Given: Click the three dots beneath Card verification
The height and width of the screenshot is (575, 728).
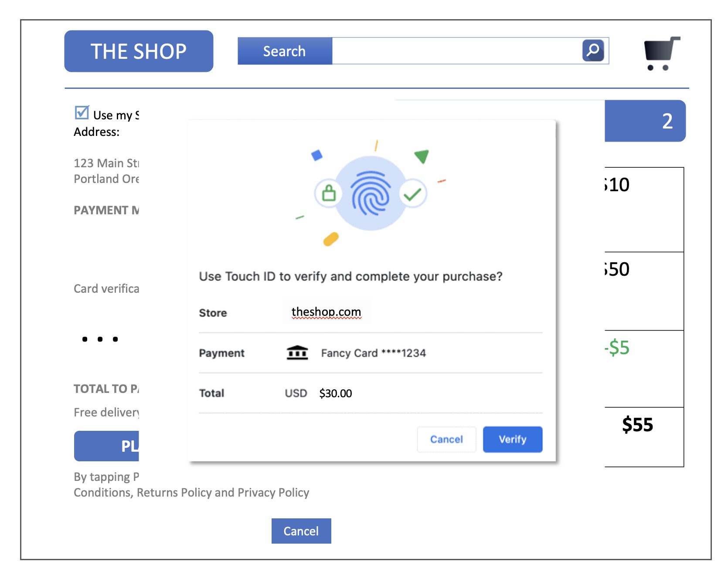Looking at the screenshot, I should click(100, 339).
